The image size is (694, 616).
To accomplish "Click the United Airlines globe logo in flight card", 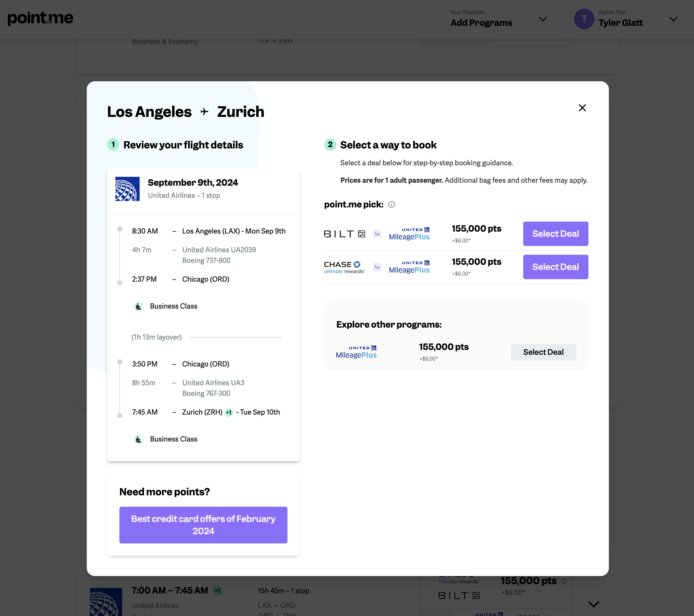I will tap(127, 189).
